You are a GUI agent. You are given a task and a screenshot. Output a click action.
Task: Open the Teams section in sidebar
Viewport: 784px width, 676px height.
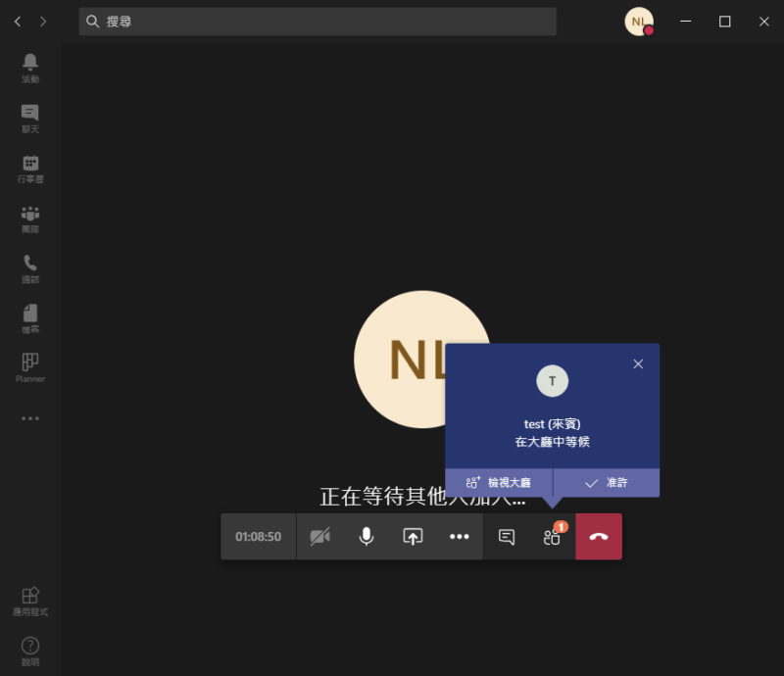tap(30, 217)
